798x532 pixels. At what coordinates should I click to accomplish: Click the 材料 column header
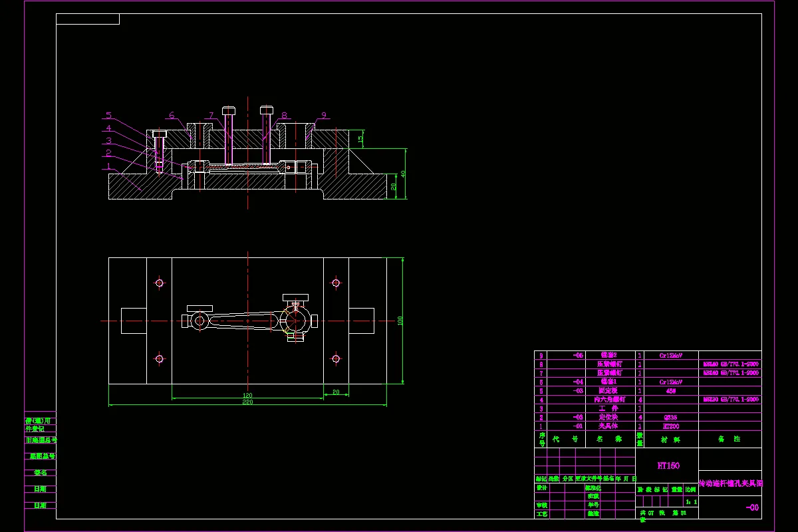[670, 440]
